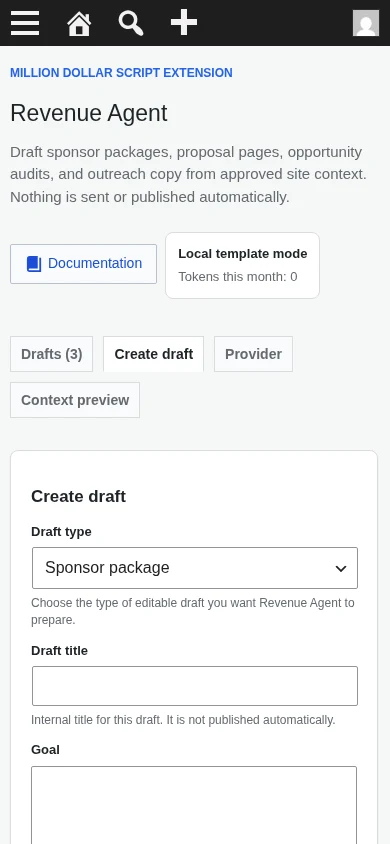Screen dimensions: 390x844
Task: Click the book icon beside Documentation
Action: (34, 264)
